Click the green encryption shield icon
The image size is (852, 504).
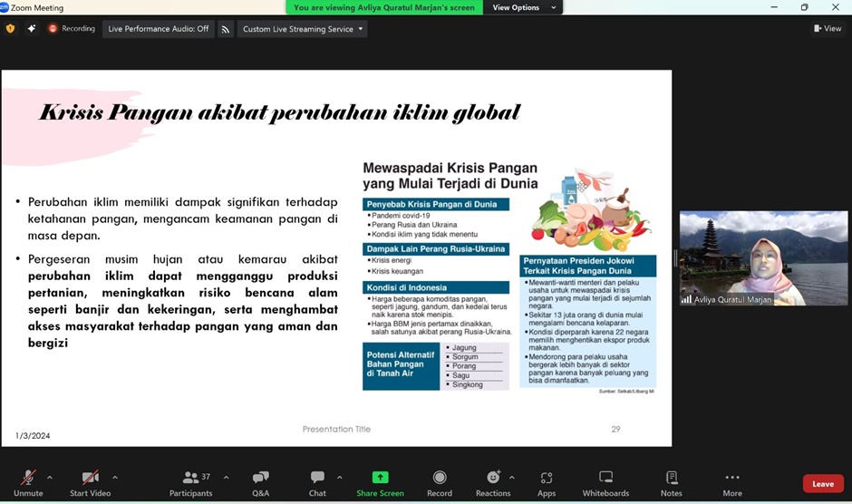(x=11, y=29)
